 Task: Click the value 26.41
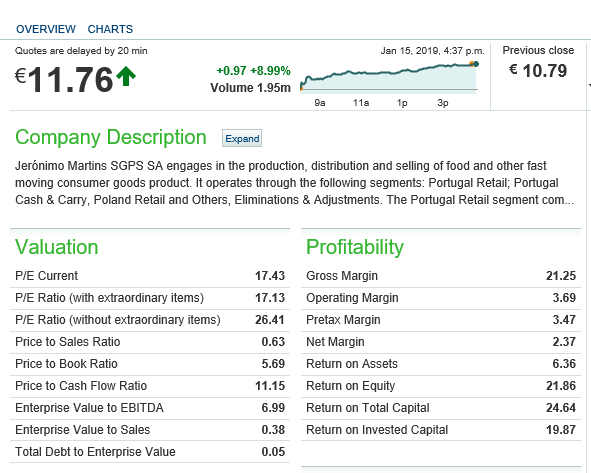pyautogui.click(x=270, y=320)
